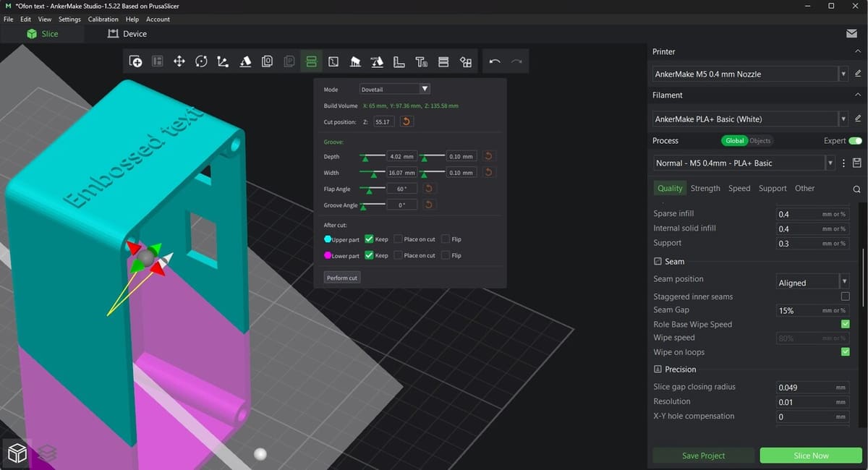The image size is (868, 470).
Task: Activate the Cut tool icon
Action: [311, 61]
